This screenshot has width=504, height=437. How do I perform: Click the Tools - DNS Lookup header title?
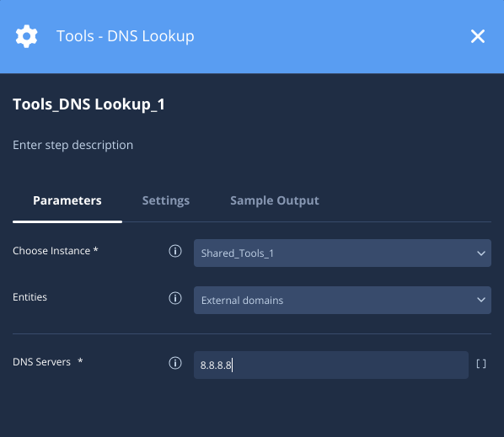pyautogui.click(x=126, y=36)
